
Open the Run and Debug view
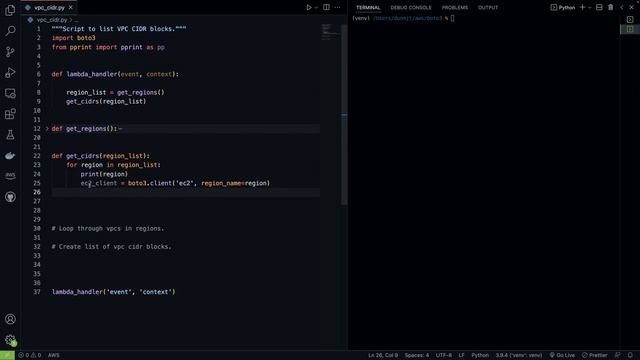pos(10,72)
